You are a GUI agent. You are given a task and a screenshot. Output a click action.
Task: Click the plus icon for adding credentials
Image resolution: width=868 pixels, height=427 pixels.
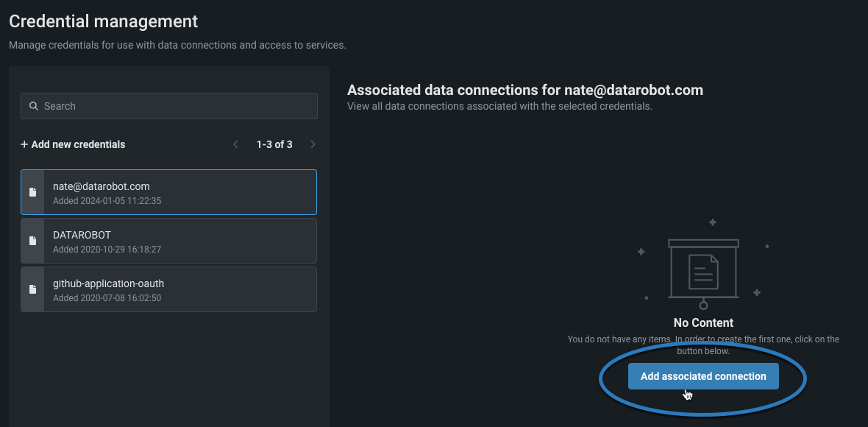(24, 144)
